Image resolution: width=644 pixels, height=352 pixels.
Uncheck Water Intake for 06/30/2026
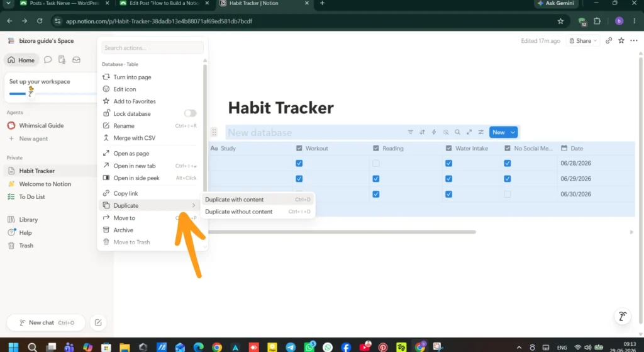click(448, 194)
